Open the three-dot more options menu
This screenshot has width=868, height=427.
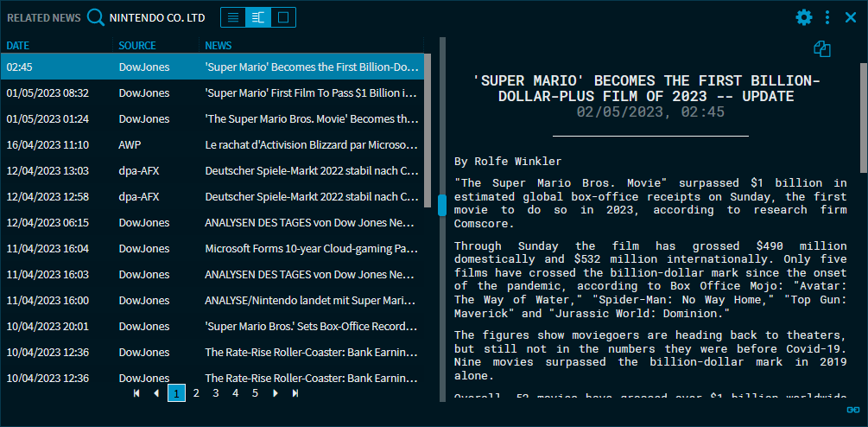click(827, 17)
